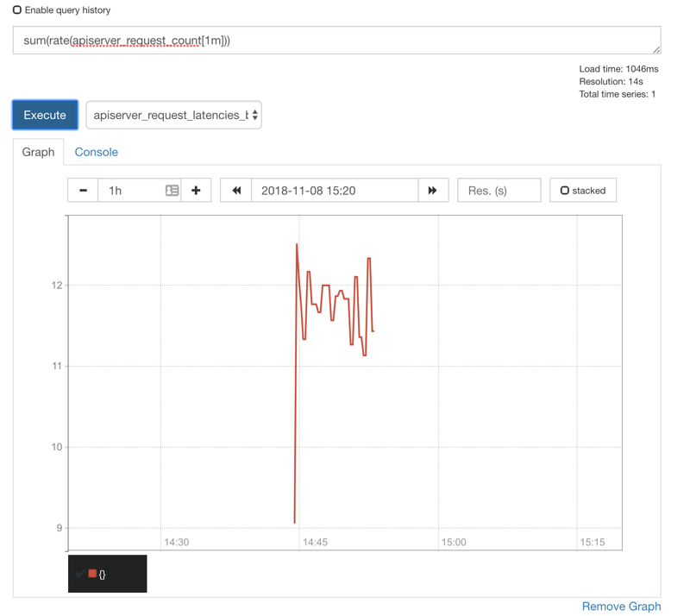Enable the query history checkbox
The height and width of the screenshot is (616, 690).
(17, 9)
